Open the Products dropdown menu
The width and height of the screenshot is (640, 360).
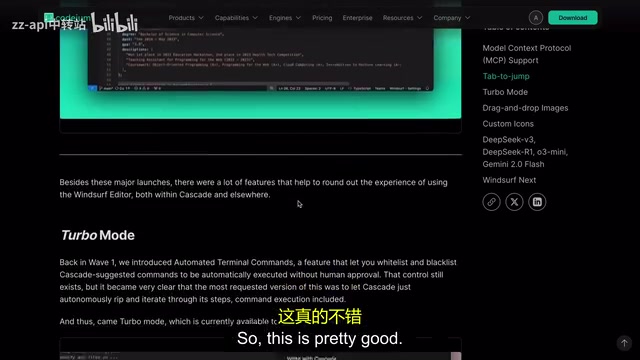186,18
